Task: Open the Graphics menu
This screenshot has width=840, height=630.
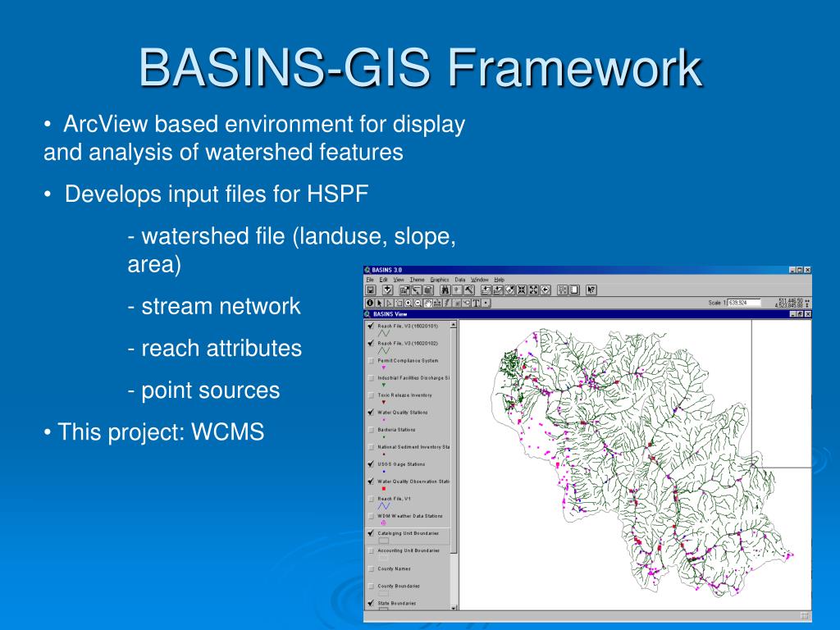Action: pyautogui.click(x=440, y=280)
